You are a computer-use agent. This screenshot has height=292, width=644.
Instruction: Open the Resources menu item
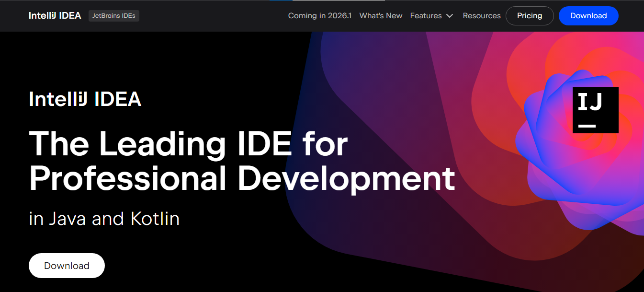click(x=482, y=16)
